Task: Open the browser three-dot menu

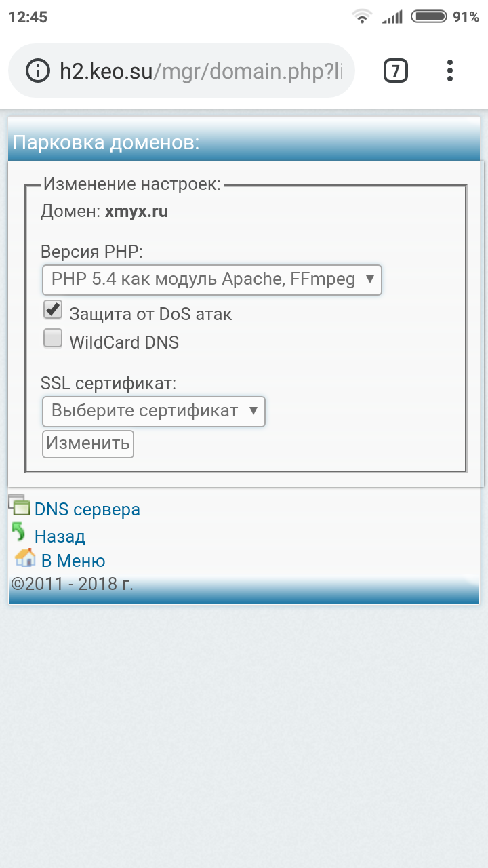Action: point(450,71)
